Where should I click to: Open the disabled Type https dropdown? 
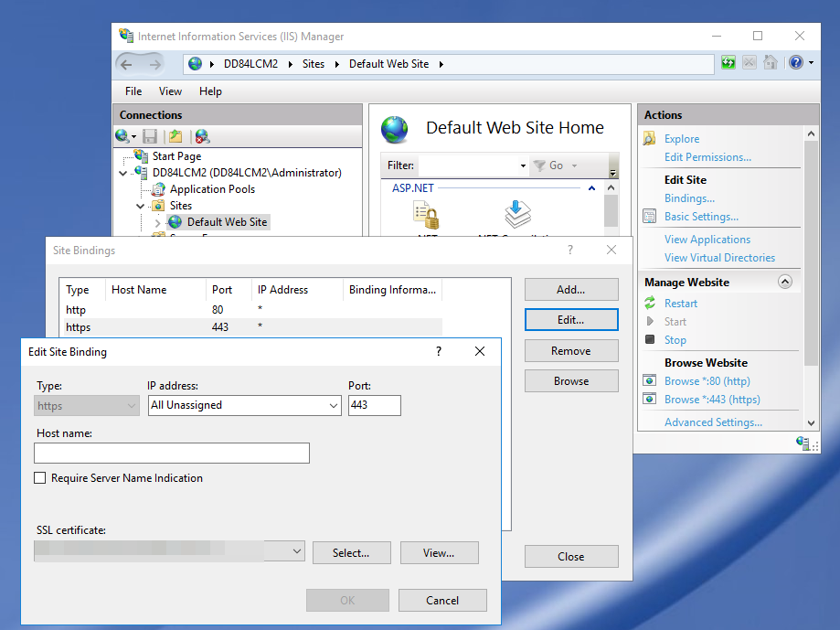point(132,406)
